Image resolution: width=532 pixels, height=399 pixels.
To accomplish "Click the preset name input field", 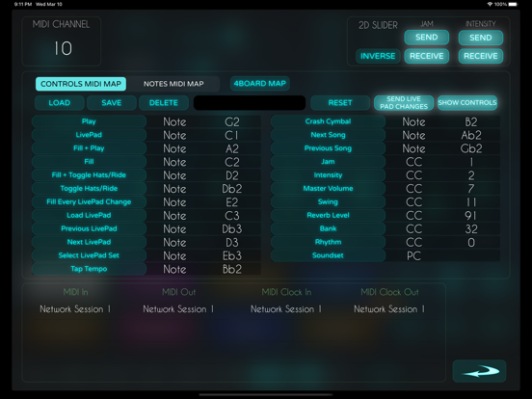I will [x=250, y=103].
